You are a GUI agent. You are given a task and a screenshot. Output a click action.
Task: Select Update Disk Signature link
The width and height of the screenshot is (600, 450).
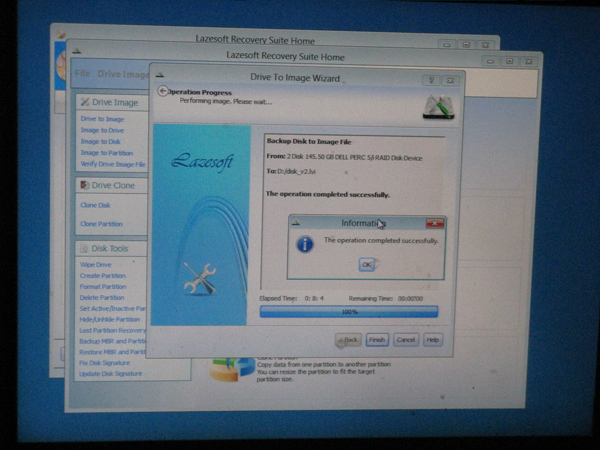tap(111, 374)
